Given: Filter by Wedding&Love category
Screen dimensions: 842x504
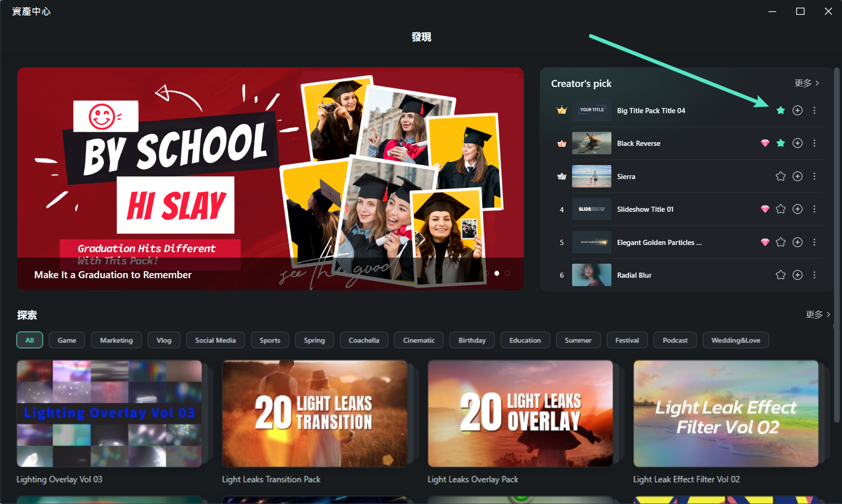Looking at the screenshot, I should click(x=736, y=340).
